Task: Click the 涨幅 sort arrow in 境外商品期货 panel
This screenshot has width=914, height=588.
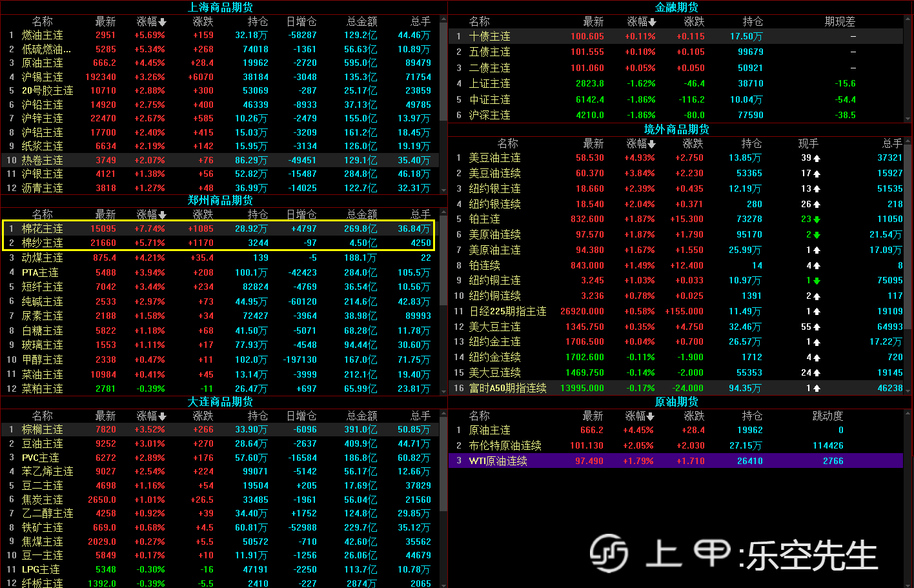Action: click(x=651, y=144)
